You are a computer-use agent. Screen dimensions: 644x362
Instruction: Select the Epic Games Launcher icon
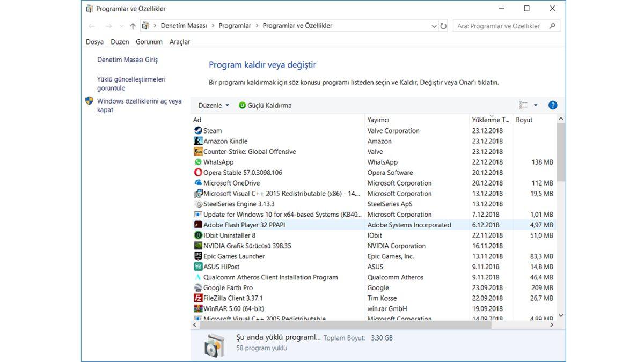pyautogui.click(x=198, y=256)
